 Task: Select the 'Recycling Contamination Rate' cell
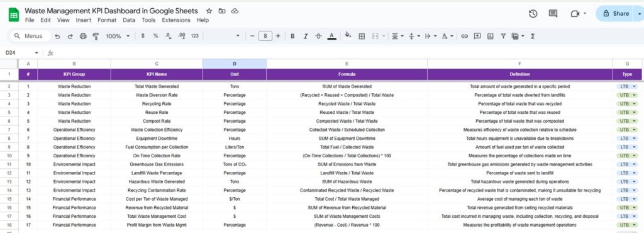click(157, 190)
